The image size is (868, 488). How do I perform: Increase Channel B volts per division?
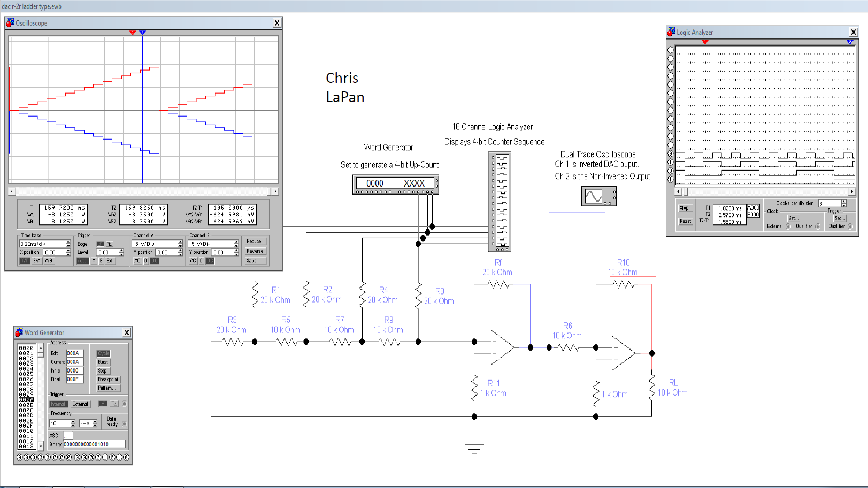236,242
